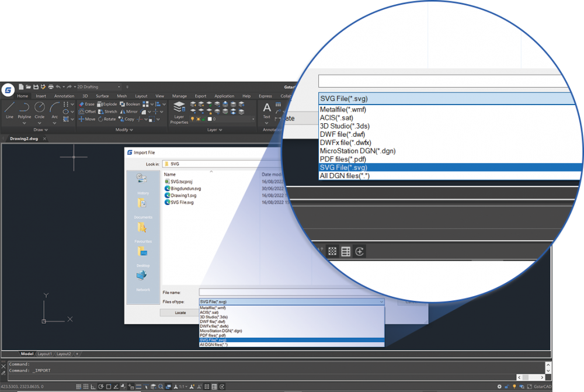The height and width of the screenshot is (392, 584).
Task: Click the Rotate tool
Action: click(107, 119)
